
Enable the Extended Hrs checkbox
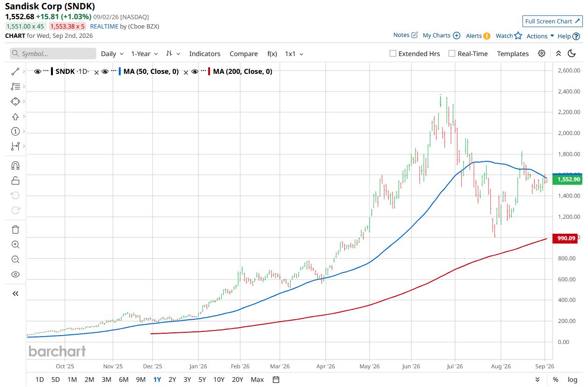tap(393, 54)
